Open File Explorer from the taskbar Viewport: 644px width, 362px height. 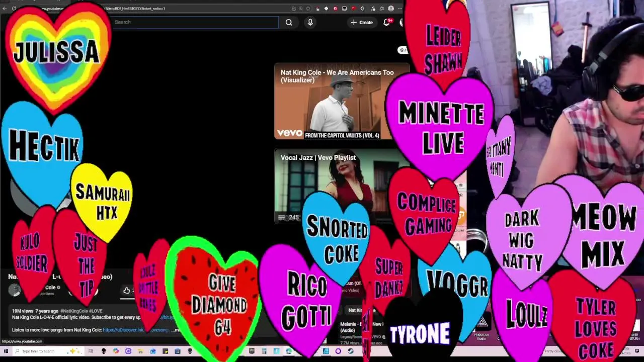[x=140, y=351]
